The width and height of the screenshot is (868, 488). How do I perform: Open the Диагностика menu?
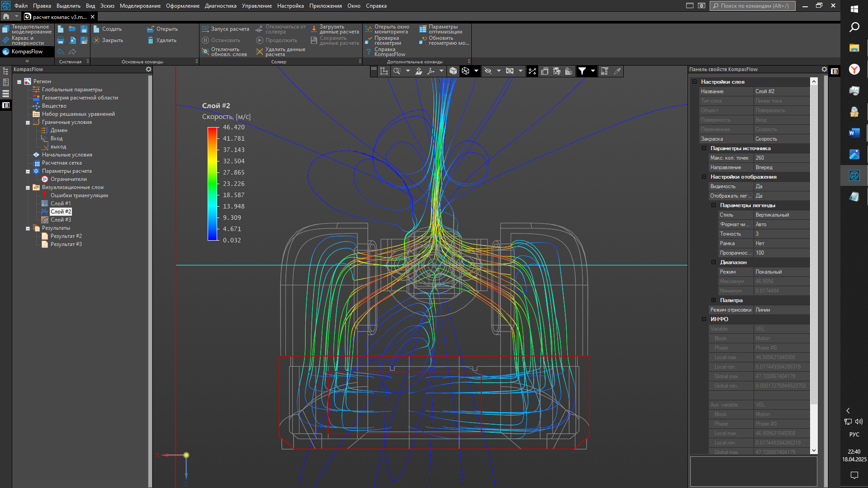(x=220, y=6)
